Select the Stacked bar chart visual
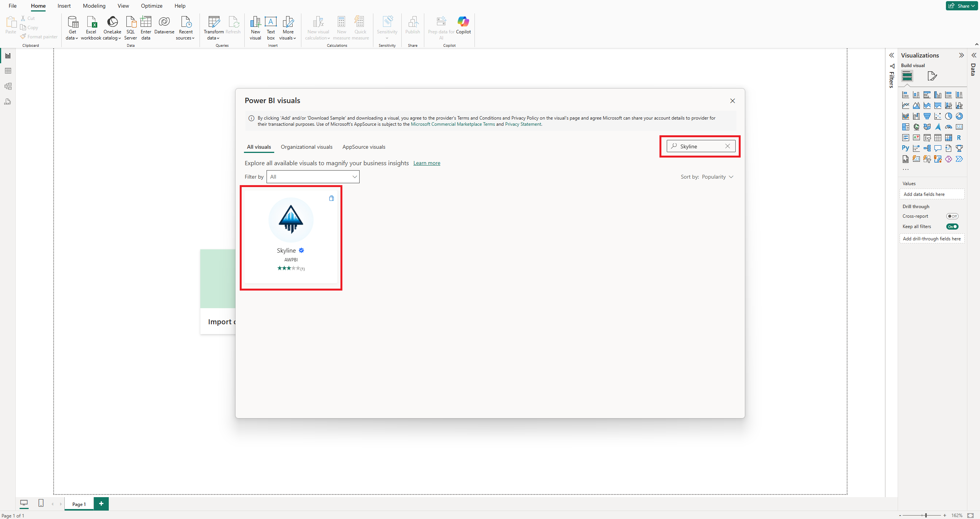Image resolution: width=980 pixels, height=519 pixels. [906, 95]
